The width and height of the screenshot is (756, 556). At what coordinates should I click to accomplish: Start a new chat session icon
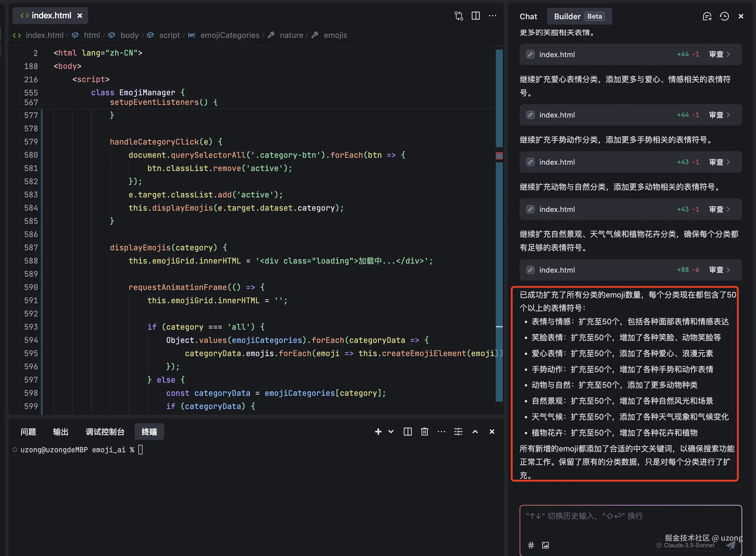(707, 17)
